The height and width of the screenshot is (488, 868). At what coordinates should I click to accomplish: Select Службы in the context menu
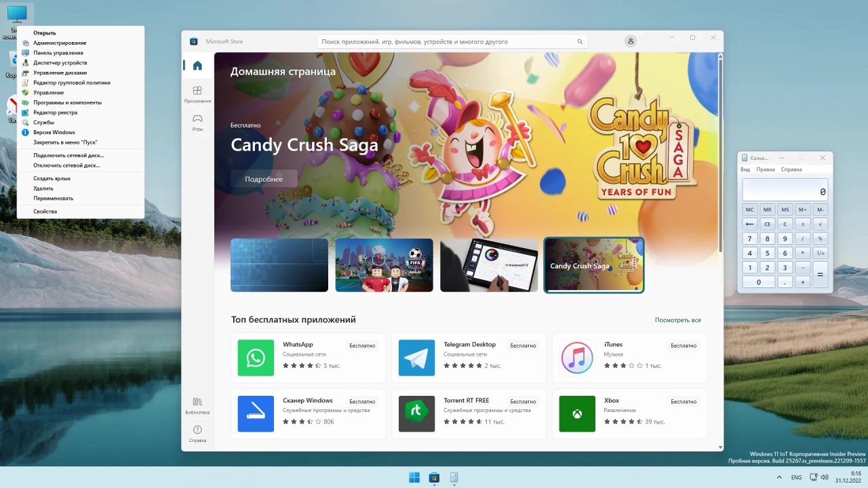[x=81, y=123]
